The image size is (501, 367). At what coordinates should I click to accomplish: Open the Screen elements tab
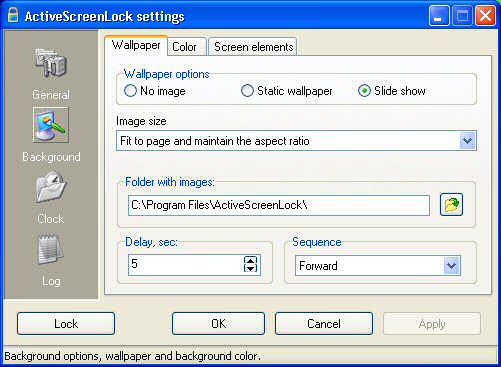coord(253,47)
